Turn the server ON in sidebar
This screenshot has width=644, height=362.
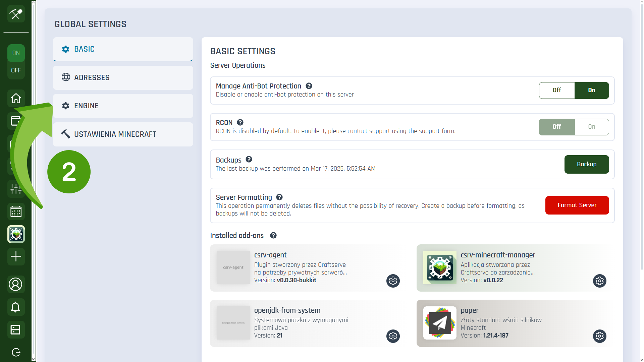pos(16,53)
